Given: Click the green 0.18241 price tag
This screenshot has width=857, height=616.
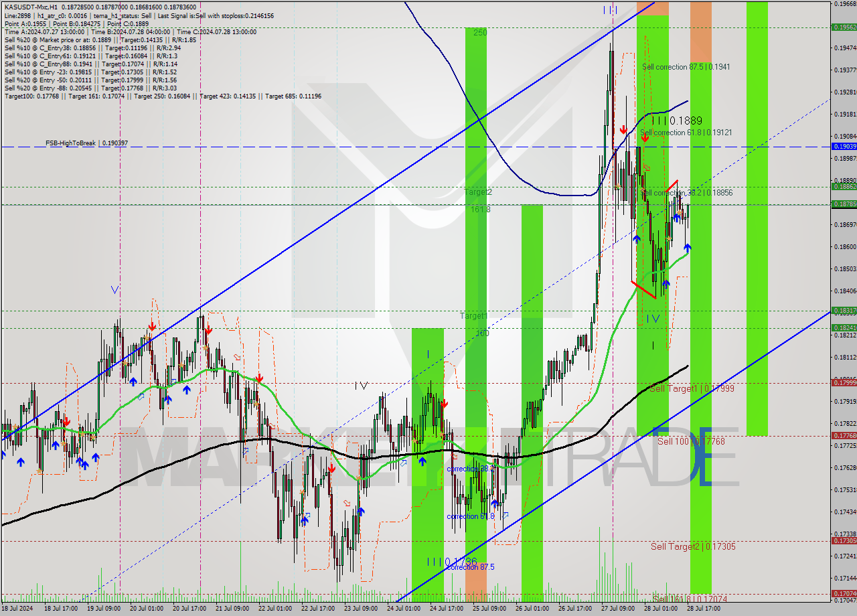Looking at the screenshot, I should (x=844, y=328).
